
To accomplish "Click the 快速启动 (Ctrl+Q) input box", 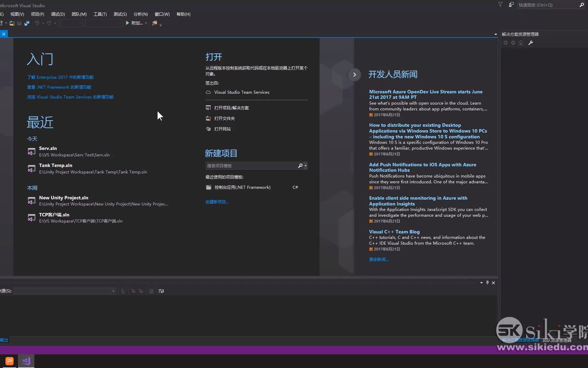I will coord(547,5).
